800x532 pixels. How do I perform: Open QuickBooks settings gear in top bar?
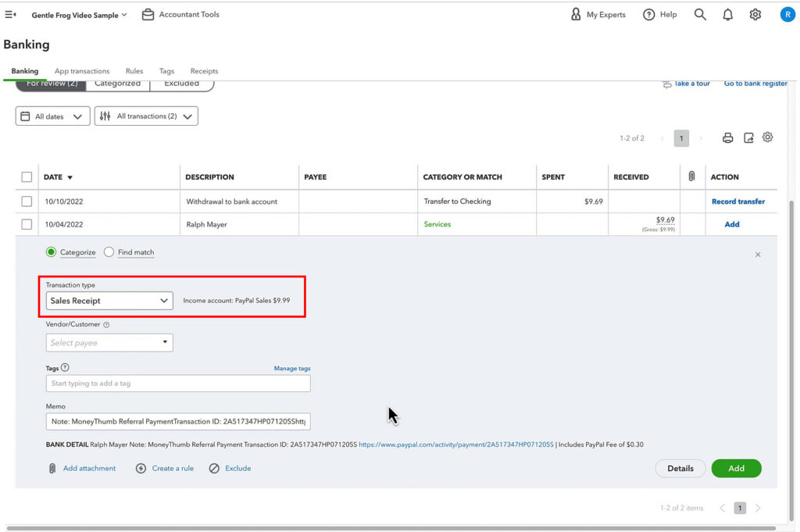tap(755, 14)
